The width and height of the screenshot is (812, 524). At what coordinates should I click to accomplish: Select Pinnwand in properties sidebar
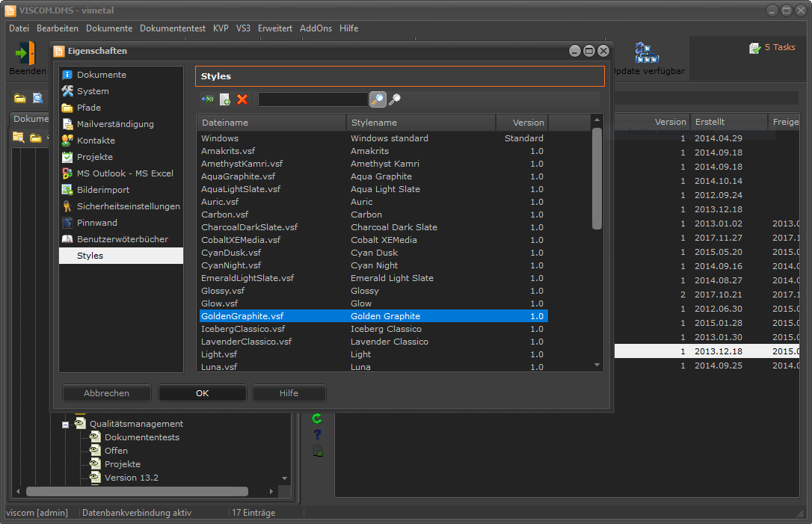coord(121,223)
